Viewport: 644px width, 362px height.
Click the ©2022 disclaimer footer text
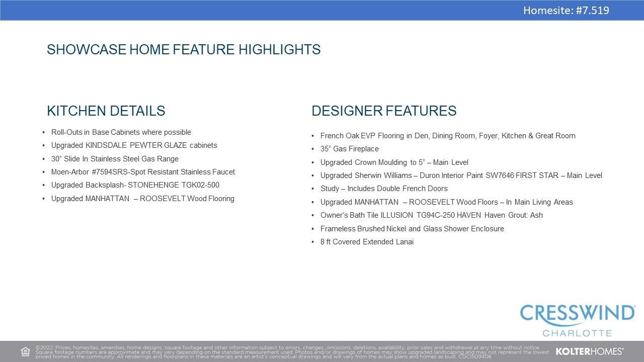pos(292,352)
